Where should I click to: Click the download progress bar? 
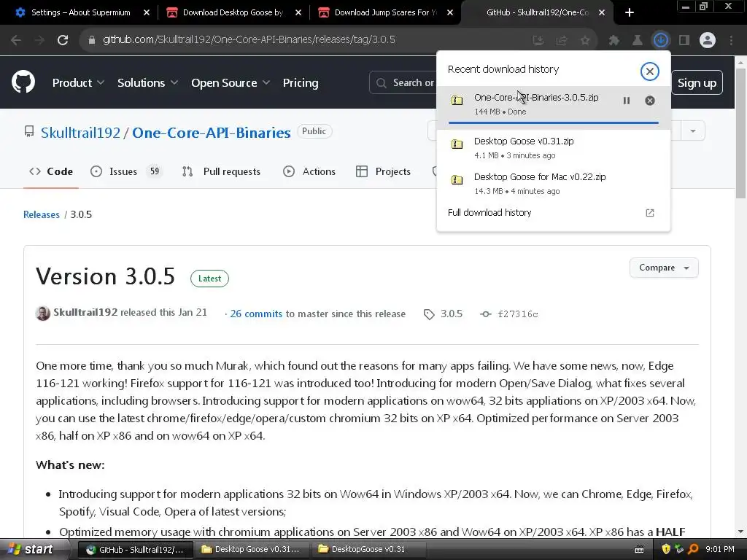553,122
